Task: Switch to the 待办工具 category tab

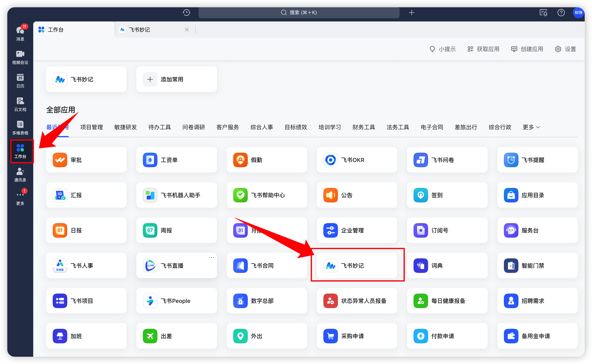Action: coord(159,127)
